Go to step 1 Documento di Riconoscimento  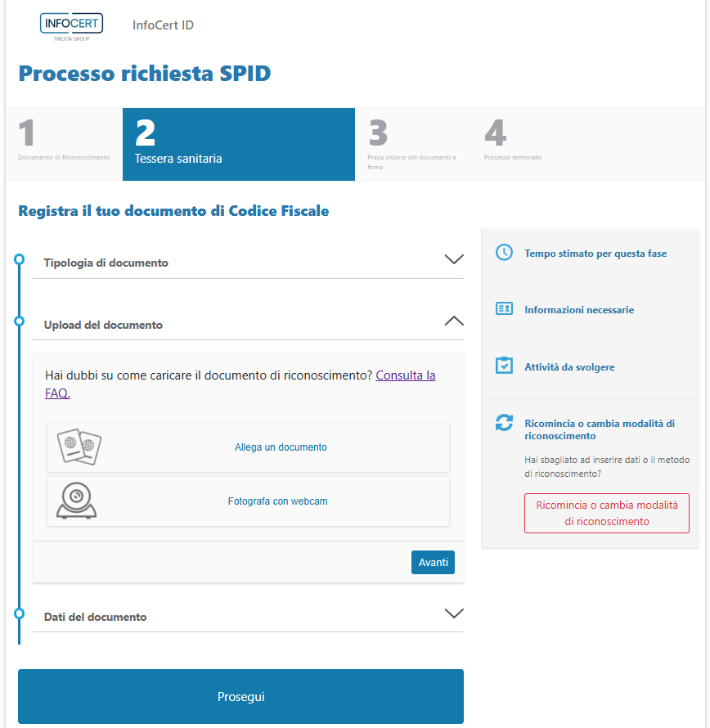click(64, 143)
